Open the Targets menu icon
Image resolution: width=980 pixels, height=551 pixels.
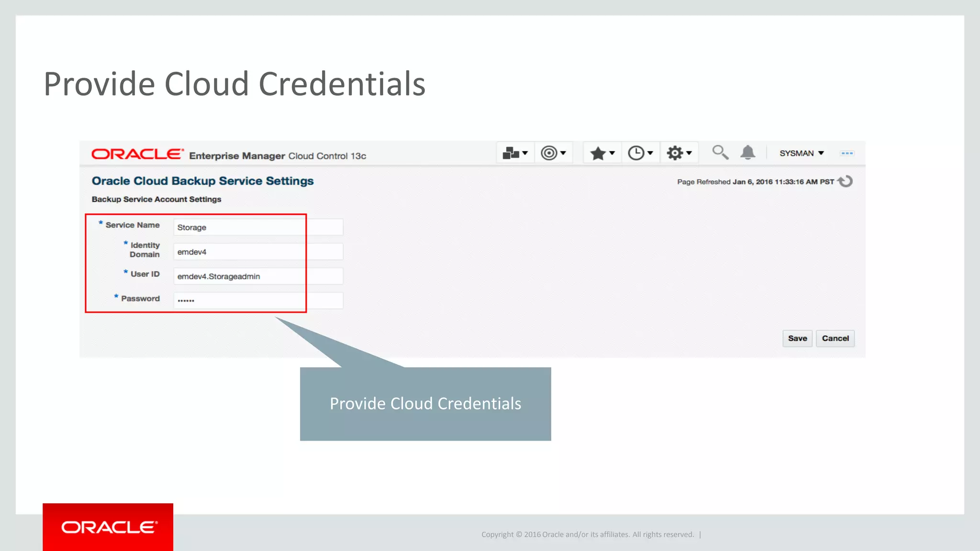(x=554, y=153)
